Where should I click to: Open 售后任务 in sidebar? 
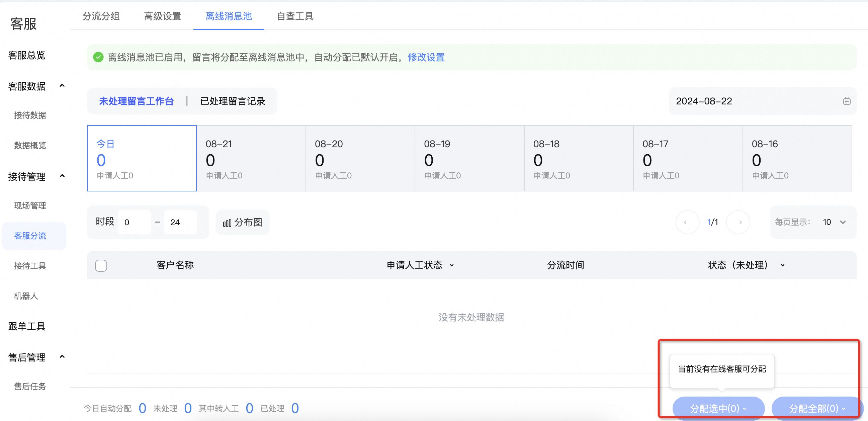30,386
